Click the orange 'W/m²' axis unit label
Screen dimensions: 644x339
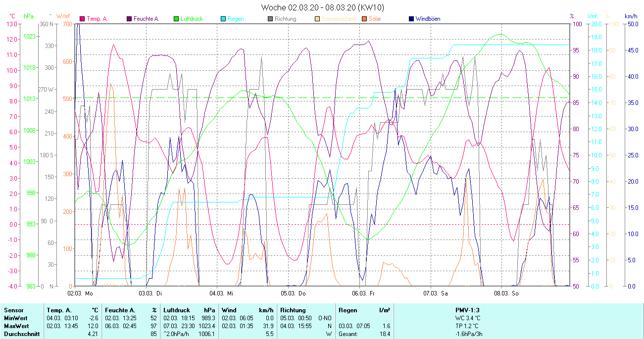[64, 16]
